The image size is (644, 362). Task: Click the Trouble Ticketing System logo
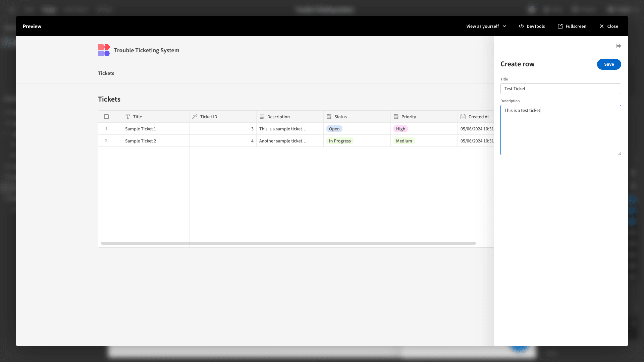click(x=104, y=50)
